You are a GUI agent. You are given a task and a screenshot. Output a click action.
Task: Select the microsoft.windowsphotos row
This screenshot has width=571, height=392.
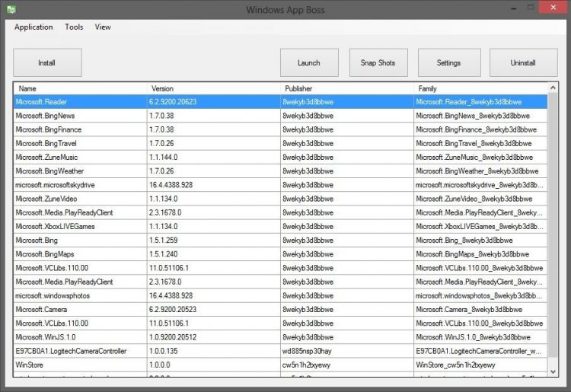[x=280, y=295]
